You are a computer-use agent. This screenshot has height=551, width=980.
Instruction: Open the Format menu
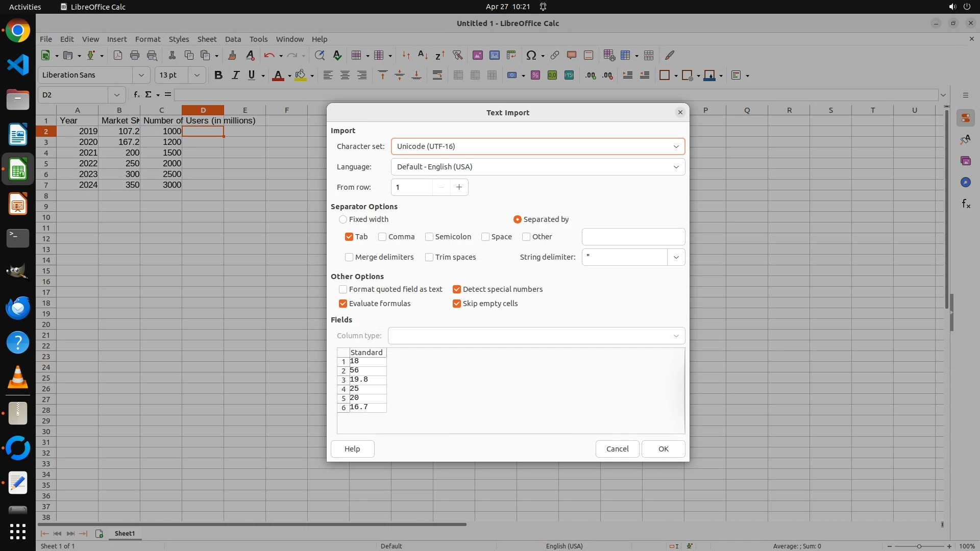(148, 39)
